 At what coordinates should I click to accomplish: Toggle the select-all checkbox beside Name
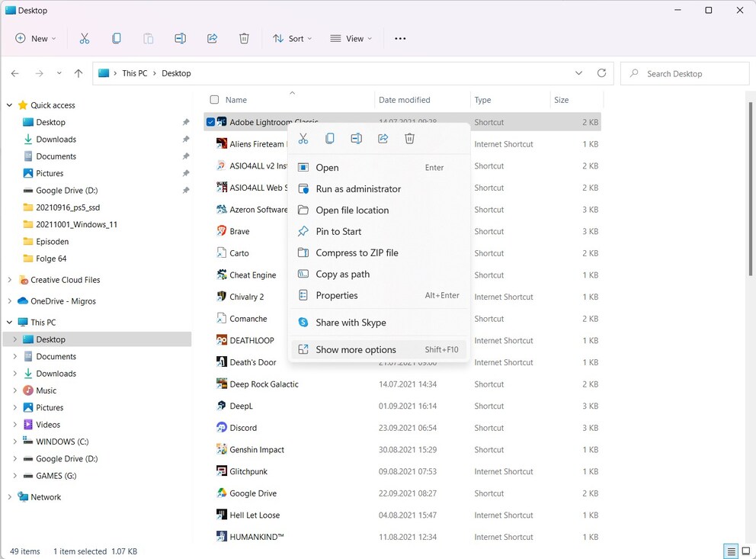click(214, 100)
